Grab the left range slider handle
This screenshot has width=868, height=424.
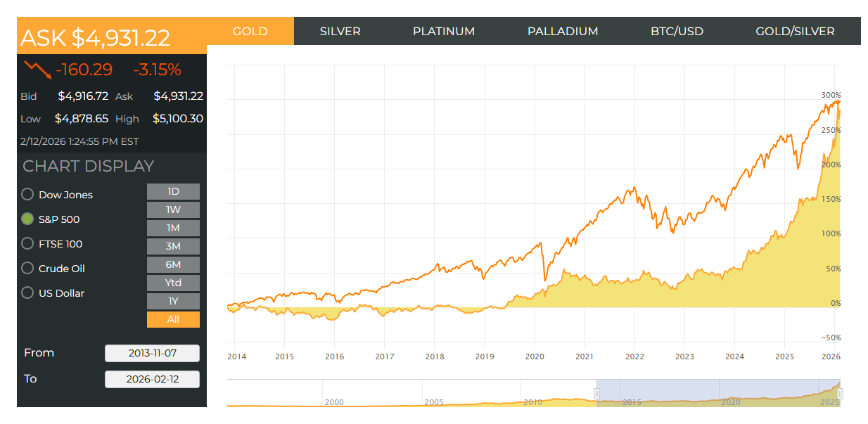point(596,393)
